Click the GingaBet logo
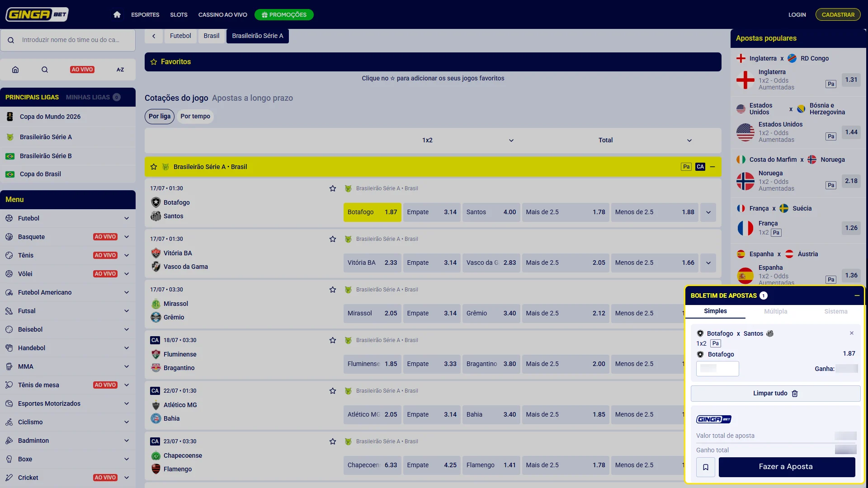This screenshot has width=868, height=488. click(37, 14)
